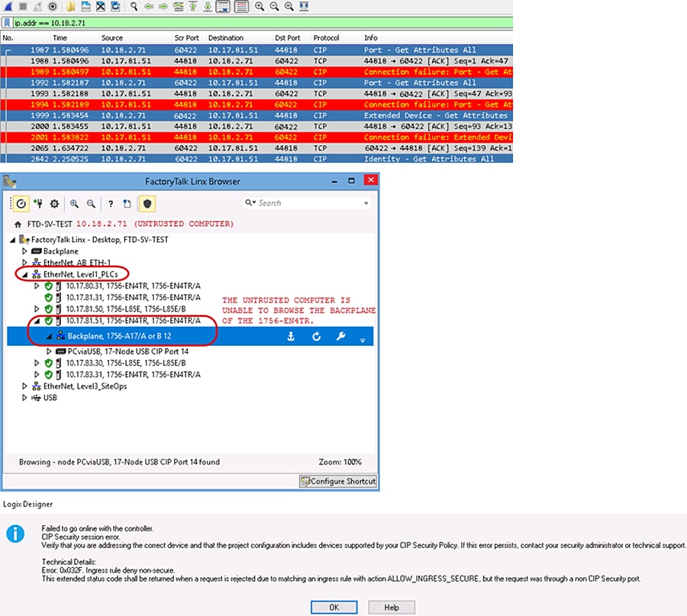Stop the running Wireshark packet capture
The height and width of the screenshot is (616, 687).
tap(23, 6)
